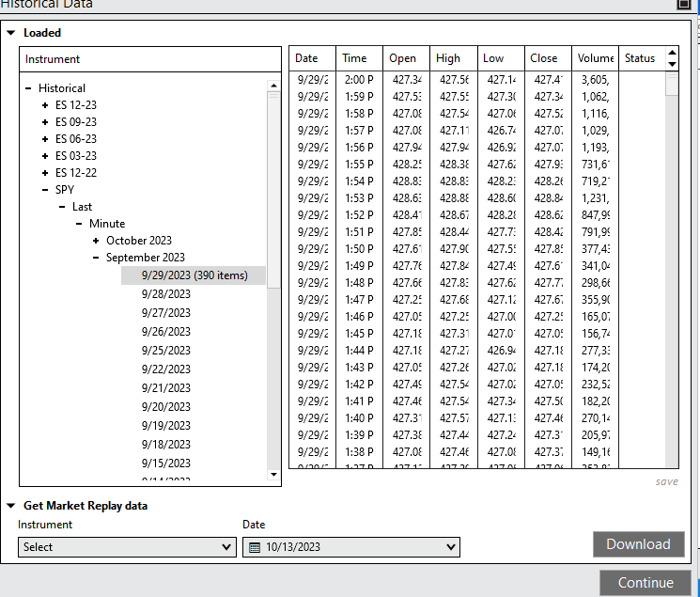Viewport: 700px width, 597px height.
Task: Expand the October 2023 node
Action: tap(96, 241)
